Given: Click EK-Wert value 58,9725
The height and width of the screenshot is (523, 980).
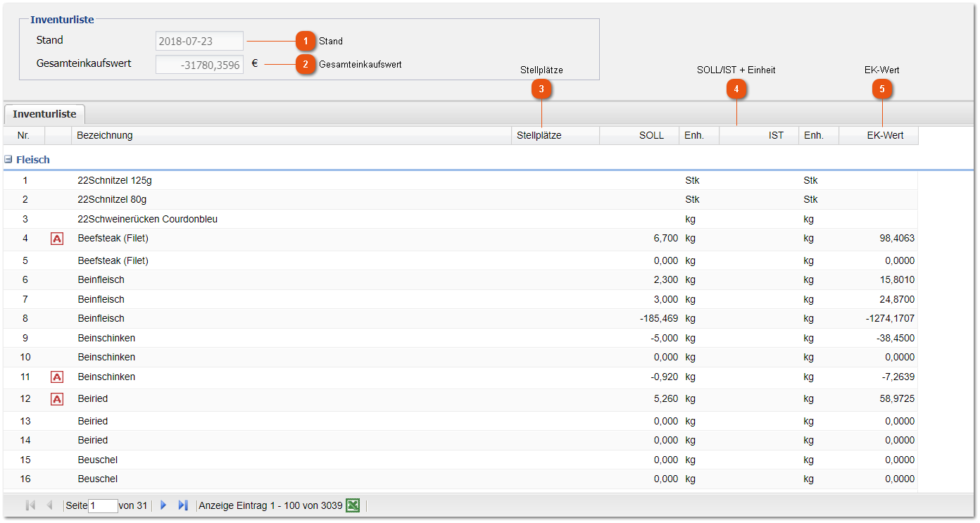Looking at the screenshot, I should click(897, 399).
